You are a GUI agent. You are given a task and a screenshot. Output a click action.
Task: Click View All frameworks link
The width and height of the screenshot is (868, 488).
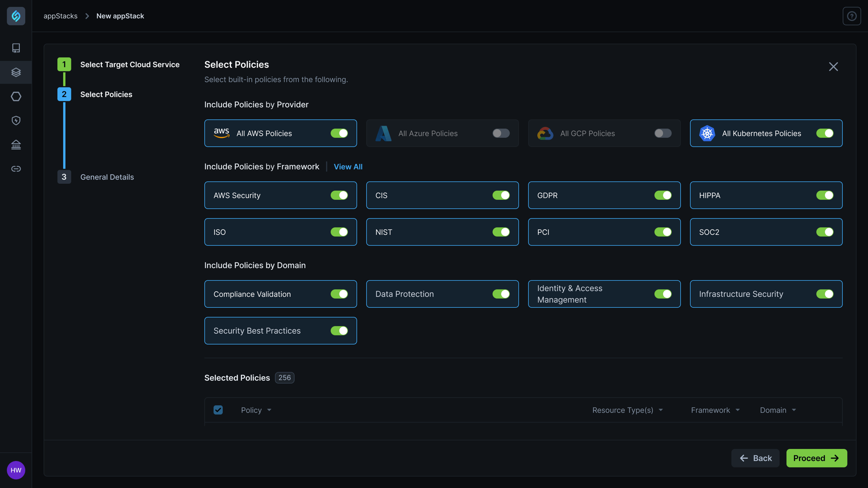point(348,166)
